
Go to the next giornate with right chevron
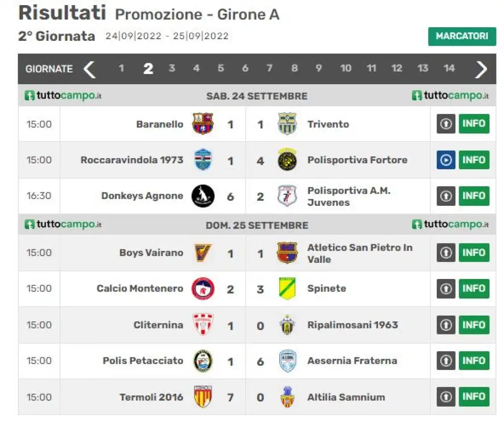(481, 69)
